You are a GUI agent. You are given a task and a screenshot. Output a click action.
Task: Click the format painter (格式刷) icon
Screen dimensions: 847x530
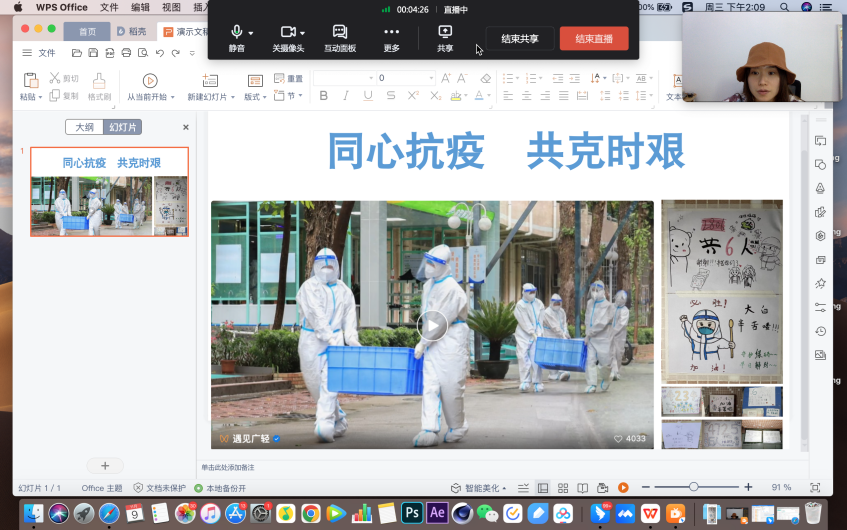coord(98,81)
